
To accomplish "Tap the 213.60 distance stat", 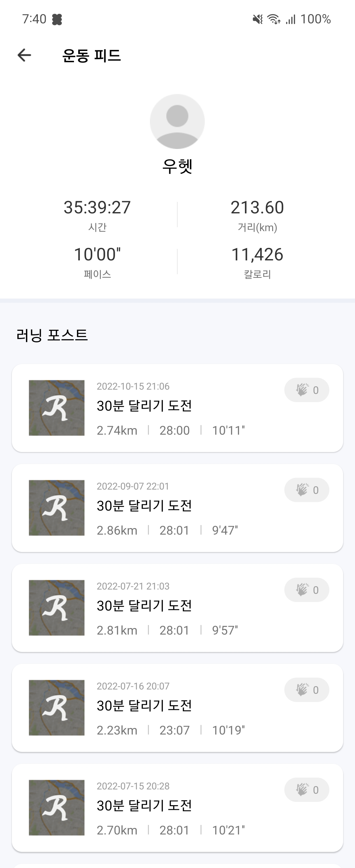I will tap(257, 207).
